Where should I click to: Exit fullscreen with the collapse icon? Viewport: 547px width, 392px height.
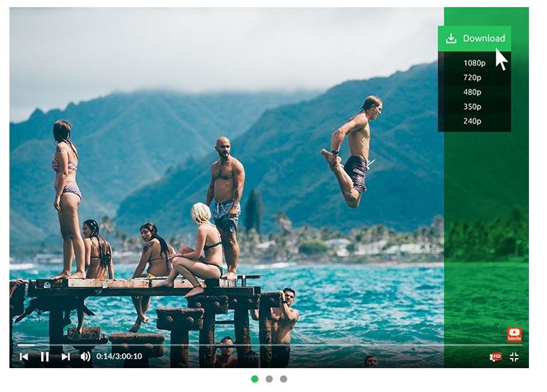click(514, 357)
